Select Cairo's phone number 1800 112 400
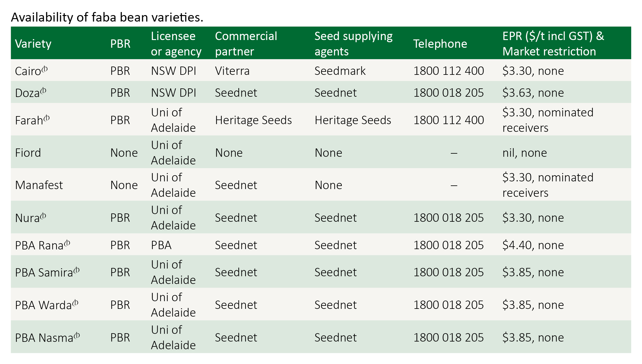 coord(449,71)
